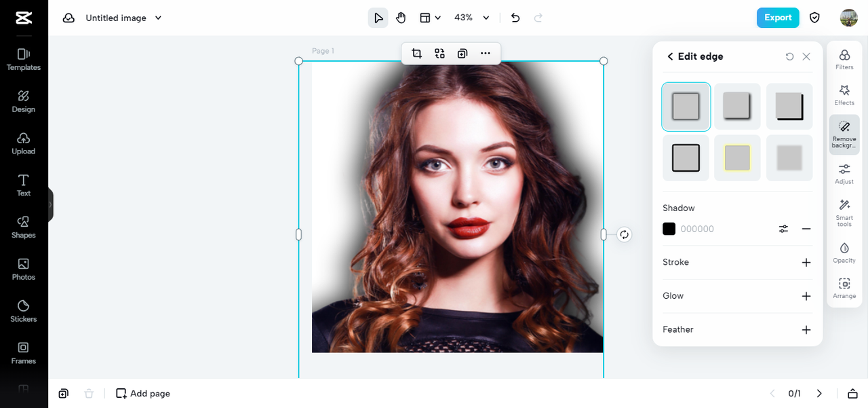The height and width of the screenshot is (408, 868).
Task: Open the Filters panel
Action: click(x=844, y=60)
